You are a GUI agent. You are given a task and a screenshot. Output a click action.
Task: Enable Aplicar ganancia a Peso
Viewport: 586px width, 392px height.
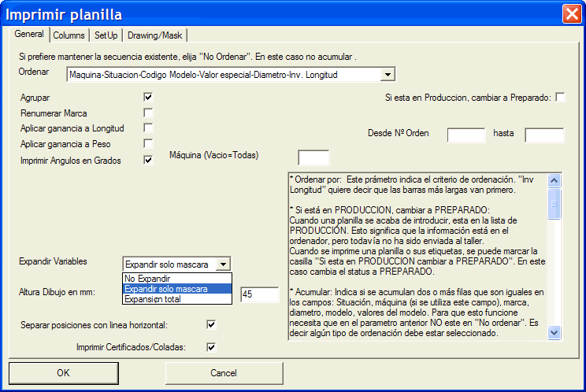(148, 143)
